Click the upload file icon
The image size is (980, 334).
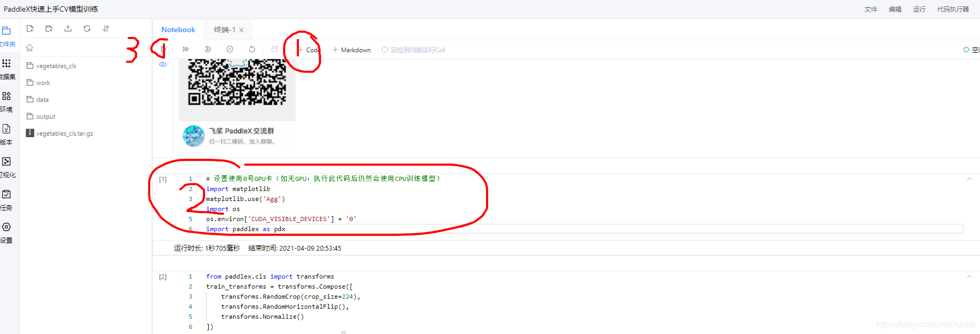pos(68,28)
